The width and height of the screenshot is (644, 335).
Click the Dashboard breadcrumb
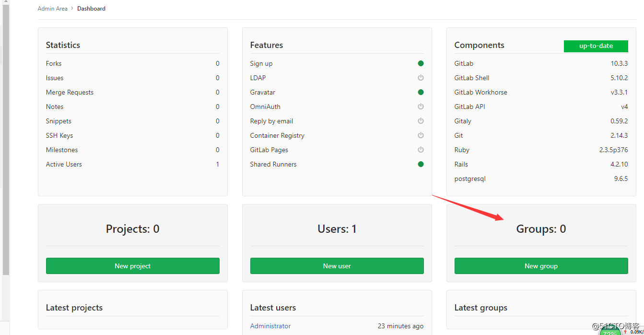click(91, 9)
